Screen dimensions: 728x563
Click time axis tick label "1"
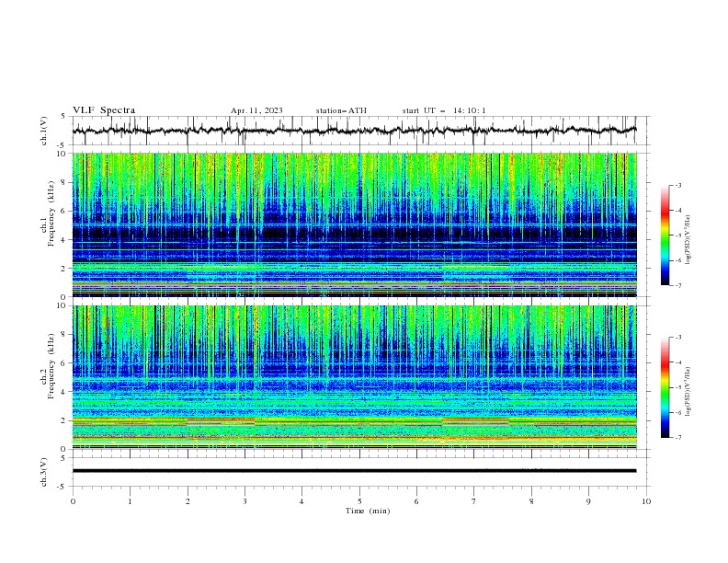[x=130, y=501]
